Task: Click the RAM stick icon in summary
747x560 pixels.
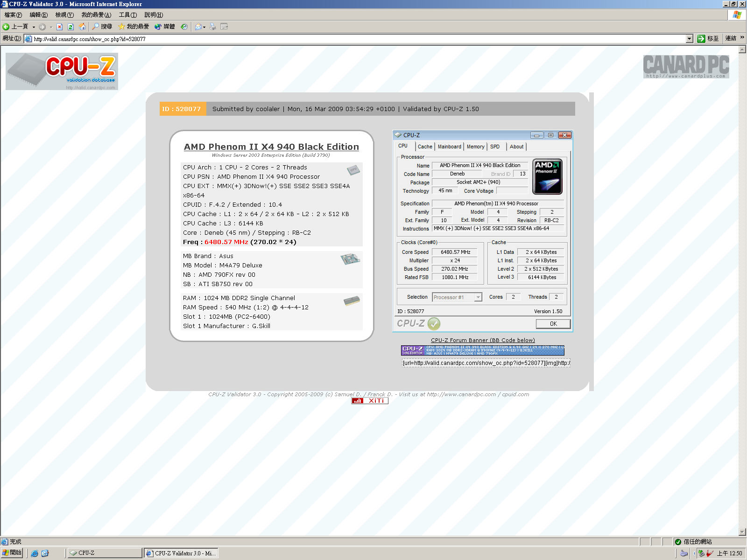Action: click(352, 301)
